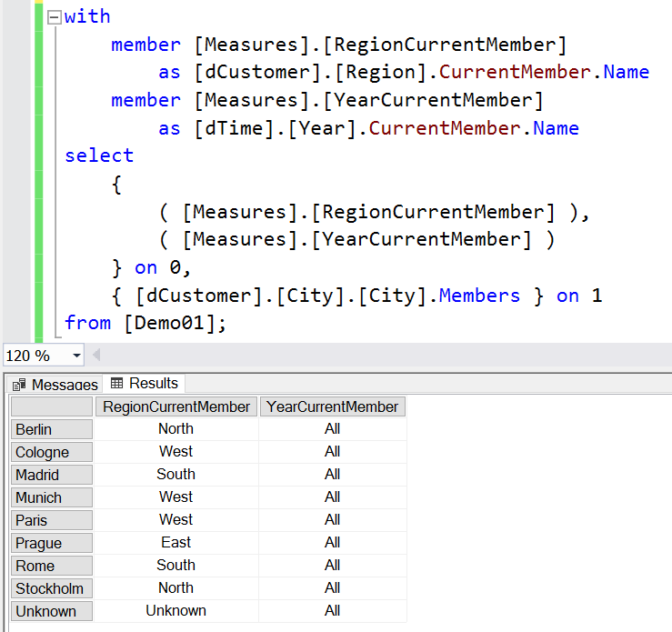Switch to the Results tab

point(145,384)
